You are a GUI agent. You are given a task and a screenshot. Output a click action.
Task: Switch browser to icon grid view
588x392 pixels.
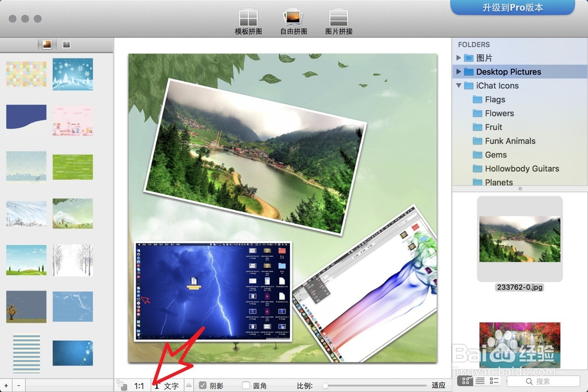coord(465,381)
